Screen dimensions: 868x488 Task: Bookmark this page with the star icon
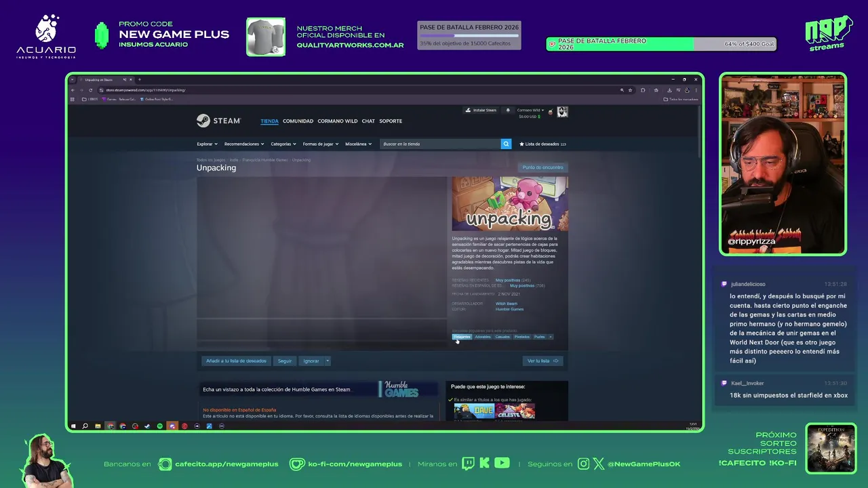tap(630, 90)
